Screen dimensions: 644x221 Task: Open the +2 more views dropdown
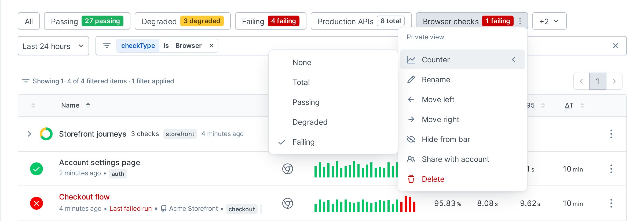[x=549, y=21]
